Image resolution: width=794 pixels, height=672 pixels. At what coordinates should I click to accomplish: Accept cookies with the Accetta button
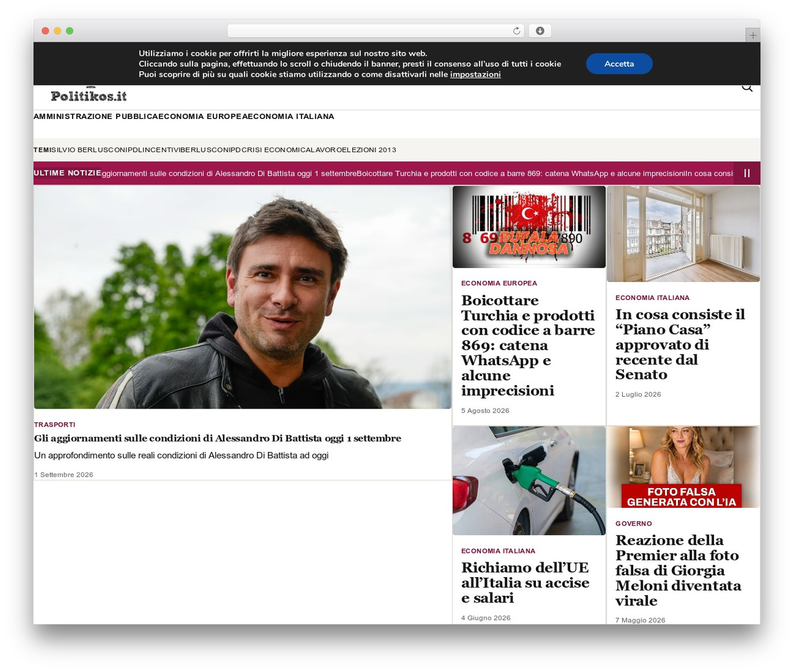[619, 64]
